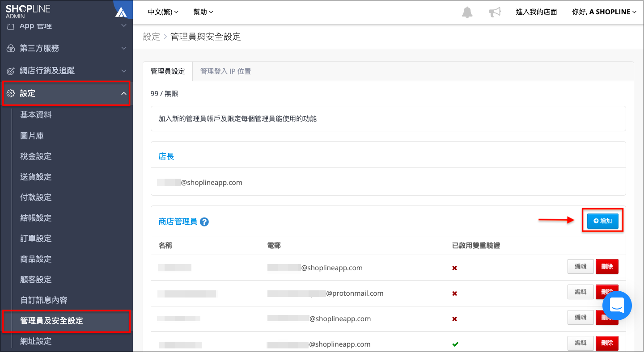The width and height of the screenshot is (644, 352).
Task: Expand the App 管理 chevron
Action: coord(124,26)
